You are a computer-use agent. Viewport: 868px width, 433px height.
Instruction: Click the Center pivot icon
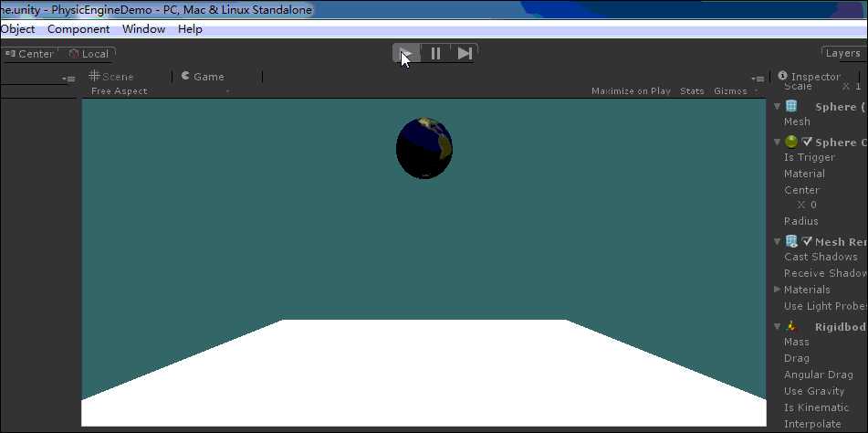[x=10, y=53]
